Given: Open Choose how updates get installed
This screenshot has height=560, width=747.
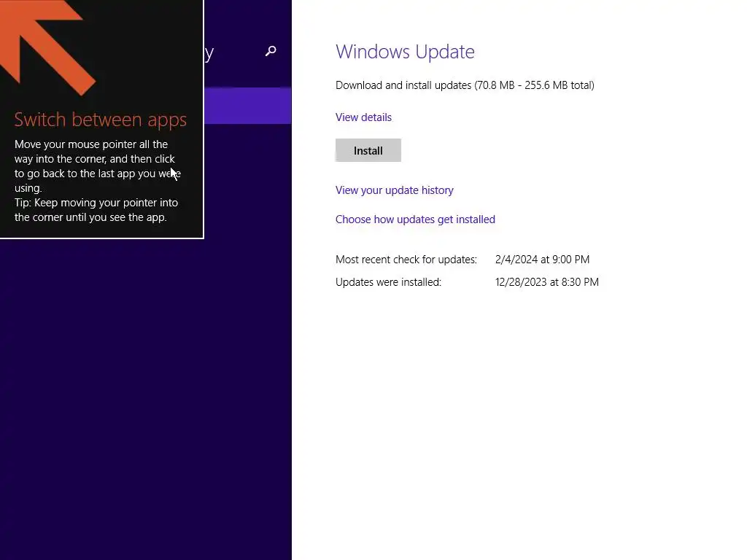Looking at the screenshot, I should (x=415, y=219).
